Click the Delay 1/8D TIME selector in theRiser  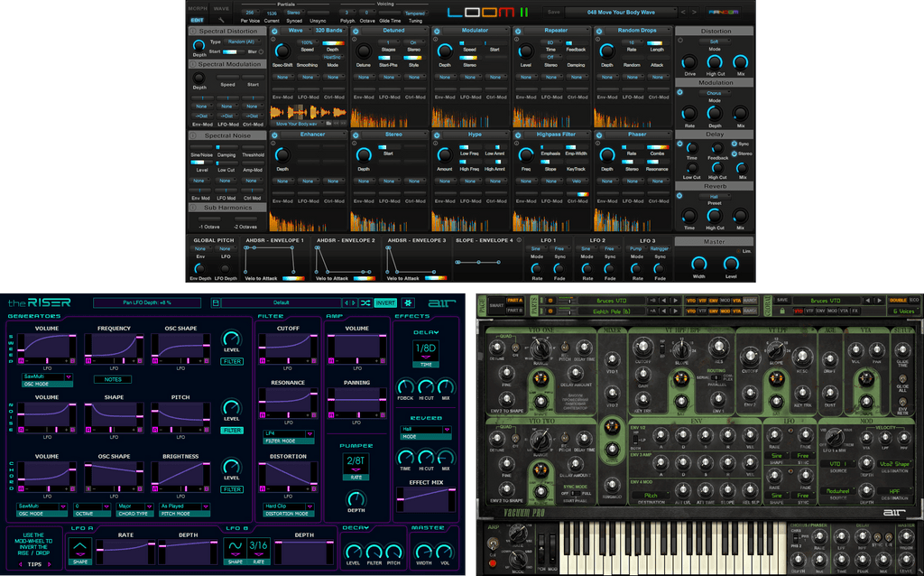tap(426, 353)
